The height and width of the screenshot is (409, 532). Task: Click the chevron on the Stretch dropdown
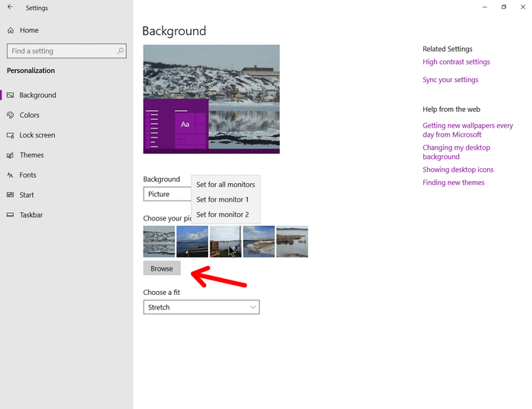[x=253, y=307]
